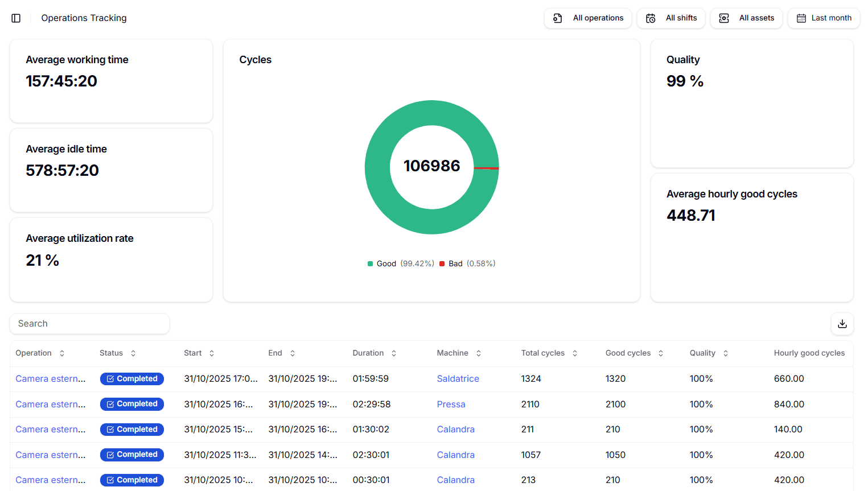Expand the All assets filter

pos(746,18)
